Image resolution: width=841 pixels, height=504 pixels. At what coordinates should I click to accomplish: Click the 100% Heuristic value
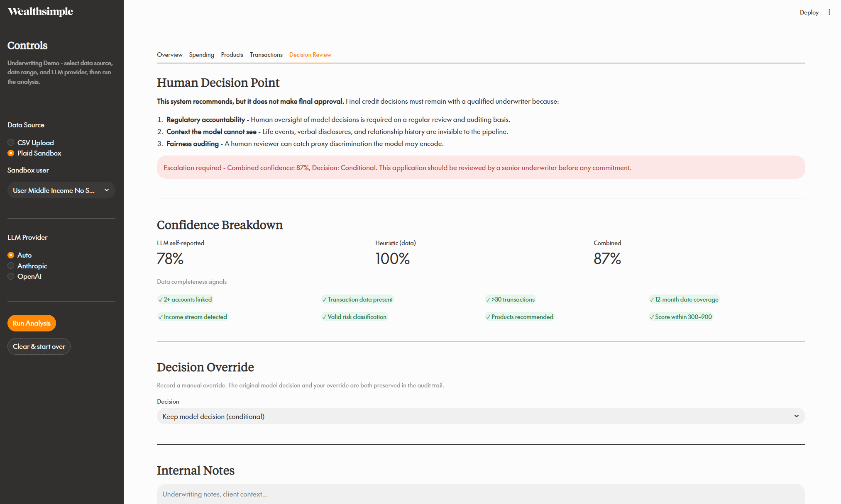pos(392,259)
